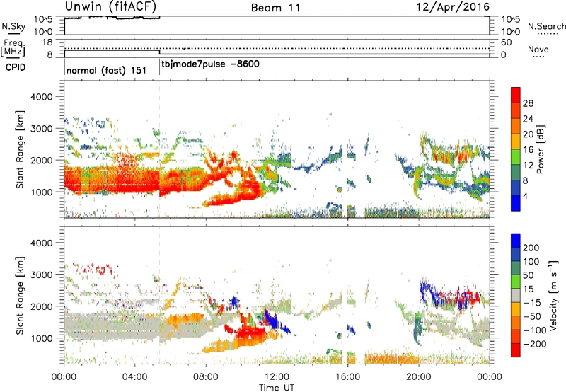566x392 pixels.
Task: Click the 'Freq. [MHz]' legend label
Action: pos(13,48)
